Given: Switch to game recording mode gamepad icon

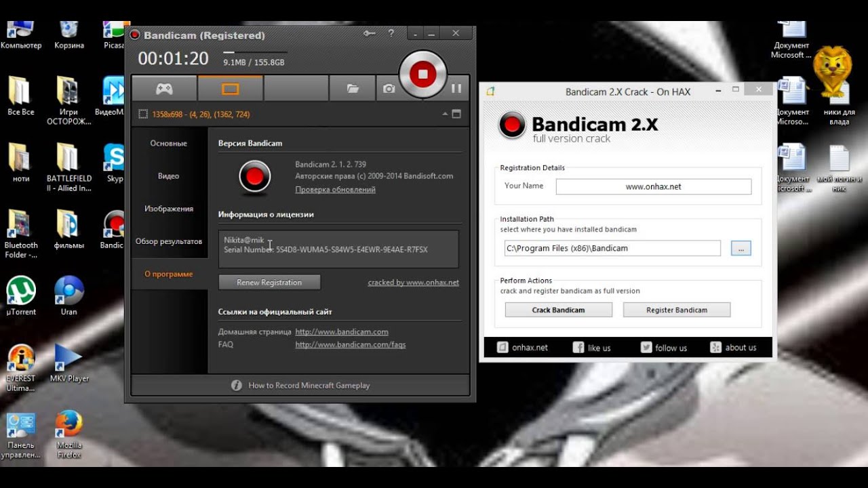Looking at the screenshot, I should [x=164, y=88].
